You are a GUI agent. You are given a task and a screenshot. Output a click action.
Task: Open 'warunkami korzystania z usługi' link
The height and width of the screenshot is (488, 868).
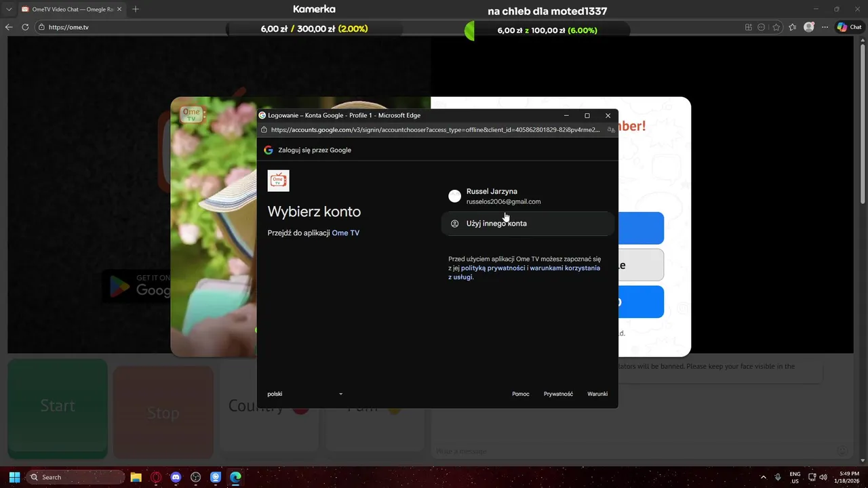pyautogui.click(x=524, y=272)
